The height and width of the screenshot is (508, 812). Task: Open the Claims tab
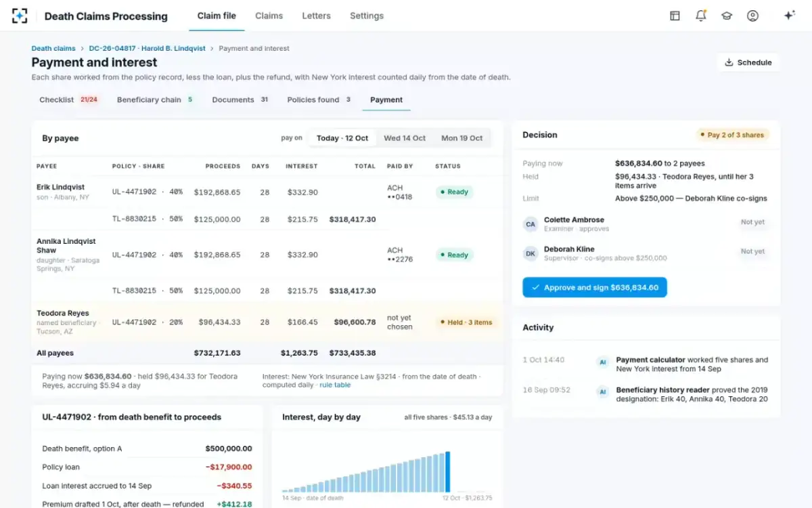coord(269,16)
